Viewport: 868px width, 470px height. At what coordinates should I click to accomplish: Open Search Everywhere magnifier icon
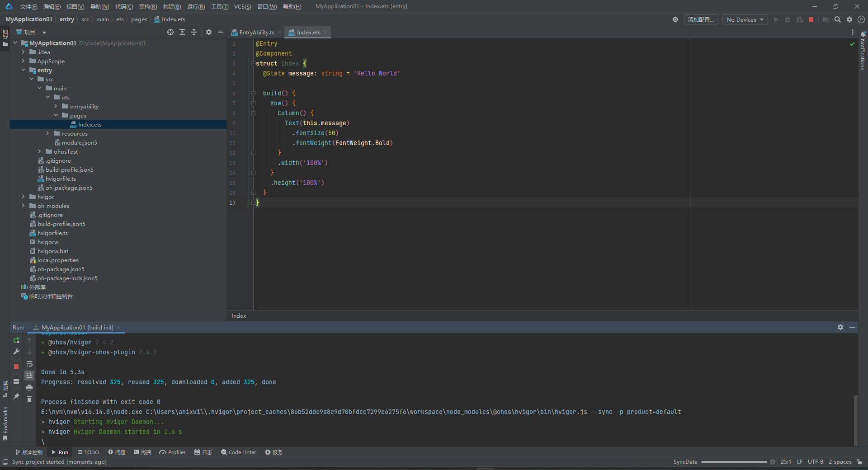[838, 19]
